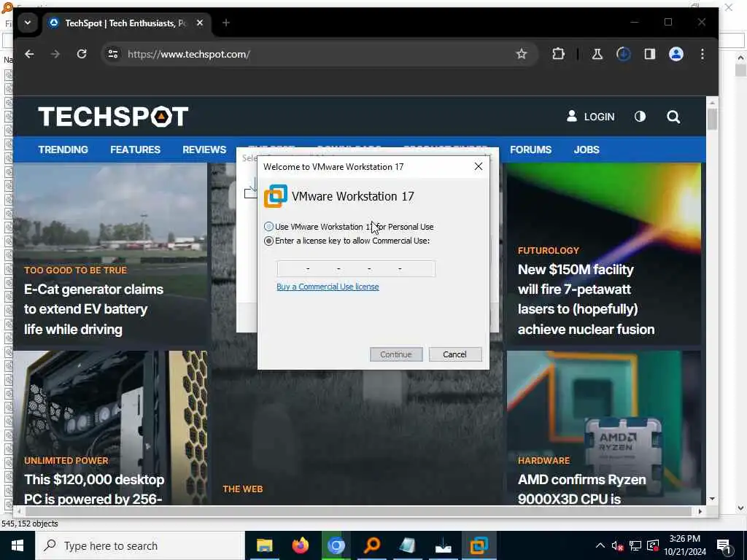Image resolution: width=747 pixels, height=560 pixels.
Task: Open Windows notification center
Action: [724, 546]
